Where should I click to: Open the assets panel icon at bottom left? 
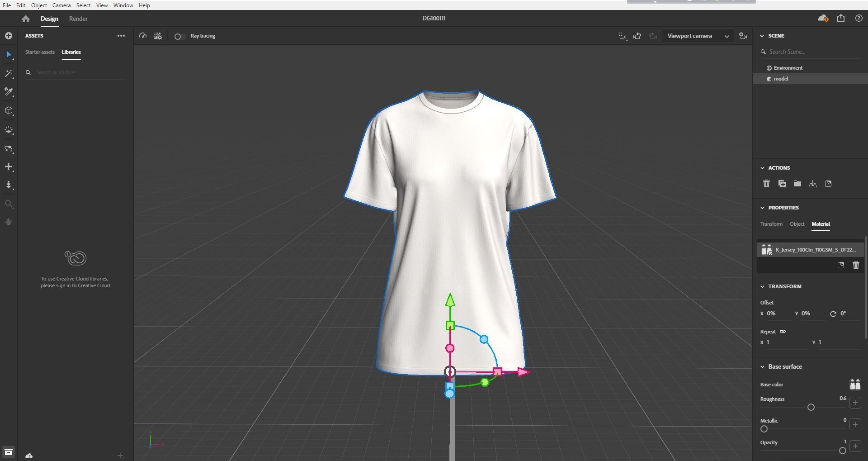[8, 452]
